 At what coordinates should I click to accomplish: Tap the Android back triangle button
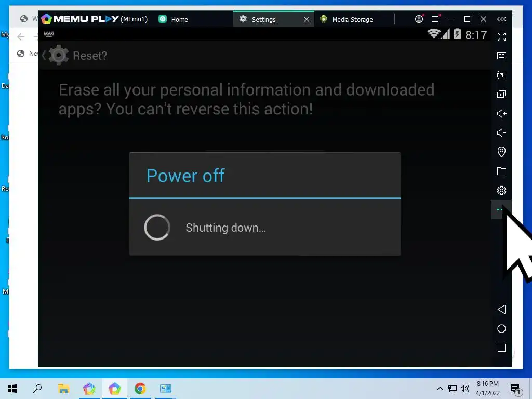click(x=501, y=310)
